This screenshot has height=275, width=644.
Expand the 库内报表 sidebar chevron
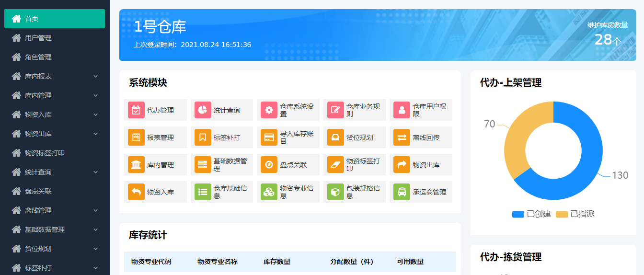coord(95,76)
